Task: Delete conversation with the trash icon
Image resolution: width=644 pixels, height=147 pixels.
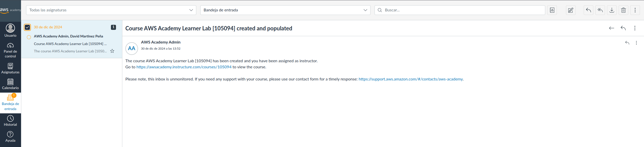Action: tap(623, 10)
